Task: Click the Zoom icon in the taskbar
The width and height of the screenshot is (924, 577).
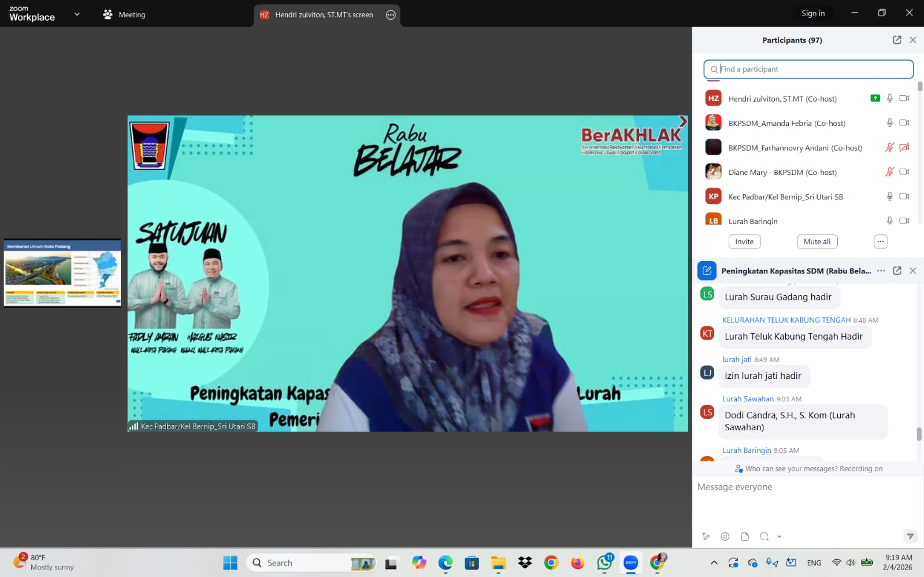Action: tap(630, 563)
